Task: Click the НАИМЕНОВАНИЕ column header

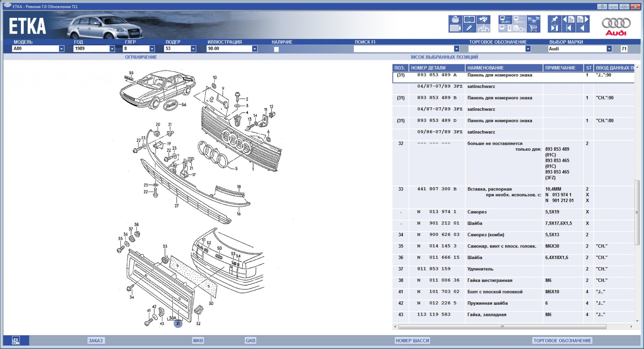Action: coord(504,68)
